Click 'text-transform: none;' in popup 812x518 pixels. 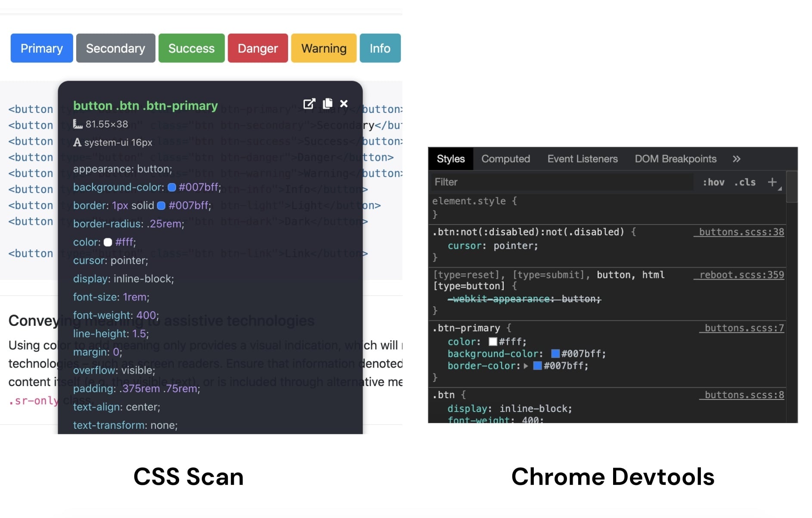pyautogui.click(x=125, y=425)
